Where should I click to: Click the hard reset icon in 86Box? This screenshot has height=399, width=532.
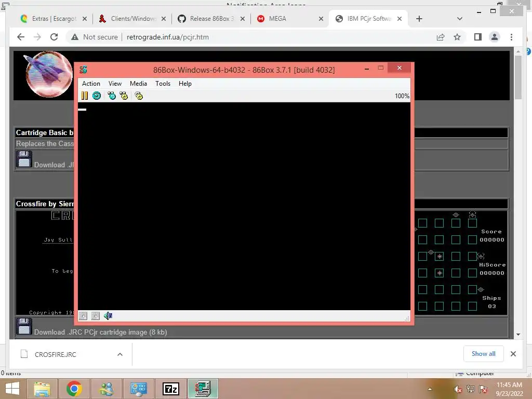pyautogui.click(x=97, y=96)
